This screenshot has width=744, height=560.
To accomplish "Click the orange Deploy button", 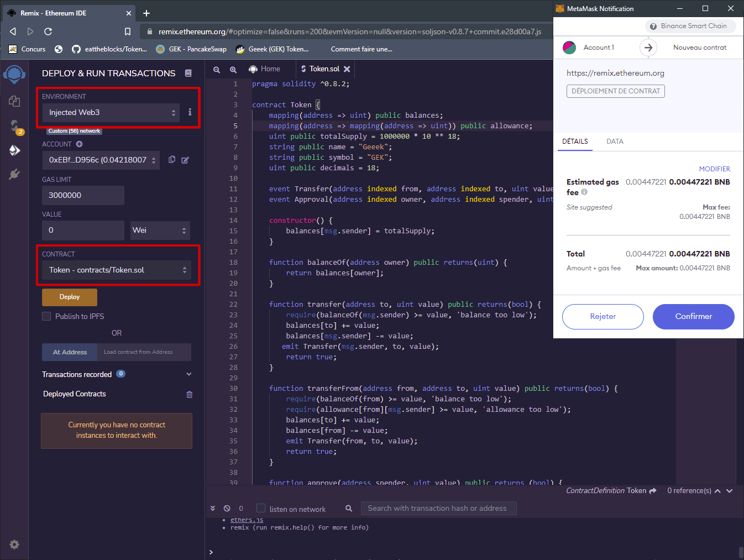I will click(70, 297).
